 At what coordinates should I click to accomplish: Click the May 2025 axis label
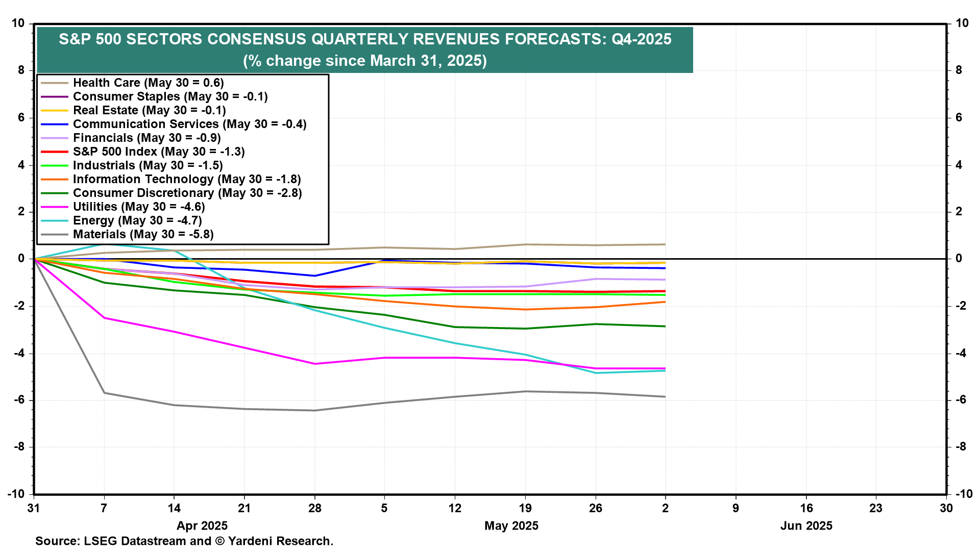[511, 526]
